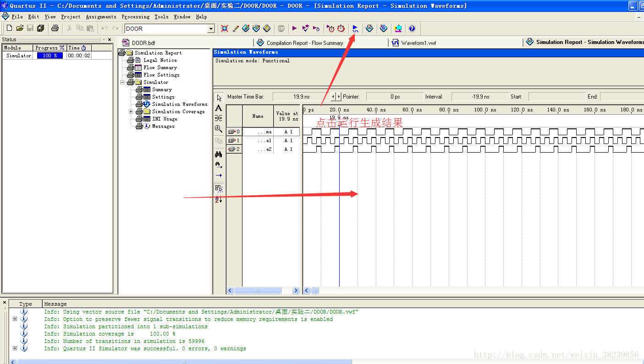Click the Simulator 100% progress bar
The height and width of the screenshot is (364, 644).
[x=50, y=55]
